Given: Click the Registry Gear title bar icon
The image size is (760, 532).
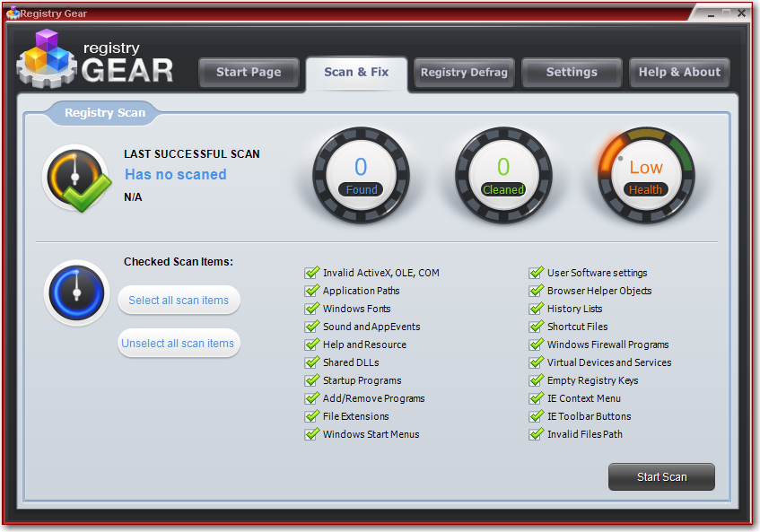Looking at the screenshot, I should tap(13, 13).
